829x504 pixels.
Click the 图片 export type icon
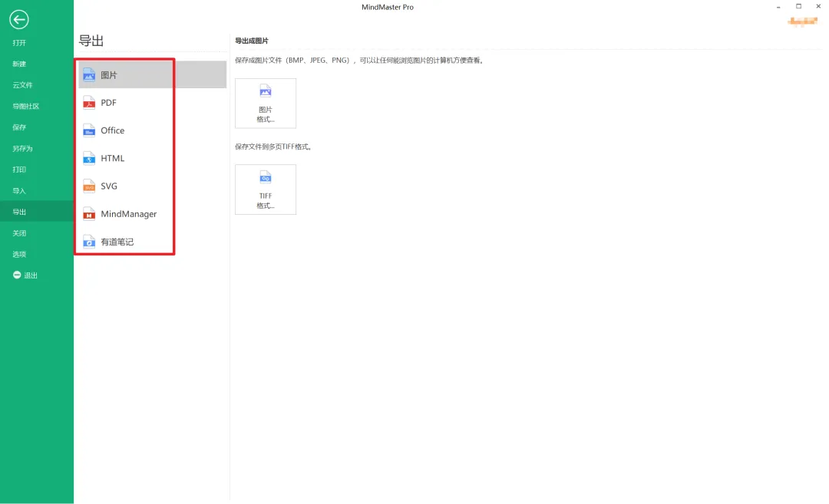coord(89,75)
